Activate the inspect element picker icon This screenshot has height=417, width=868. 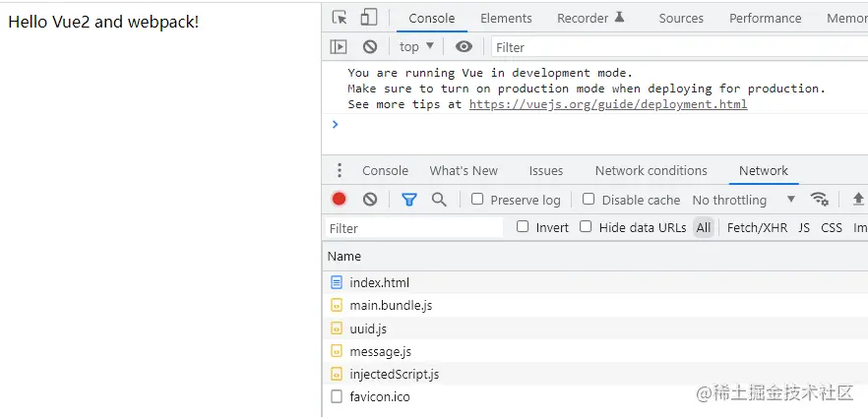pos(340,18)
